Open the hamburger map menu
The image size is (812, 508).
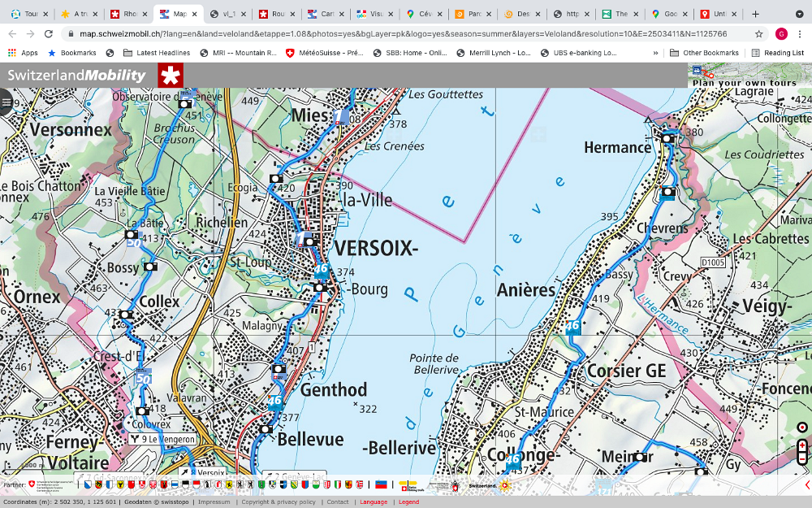6,102
